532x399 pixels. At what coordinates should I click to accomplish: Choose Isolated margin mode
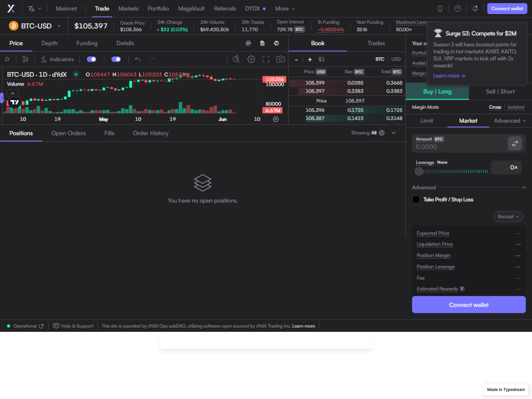tap(516, 107)
